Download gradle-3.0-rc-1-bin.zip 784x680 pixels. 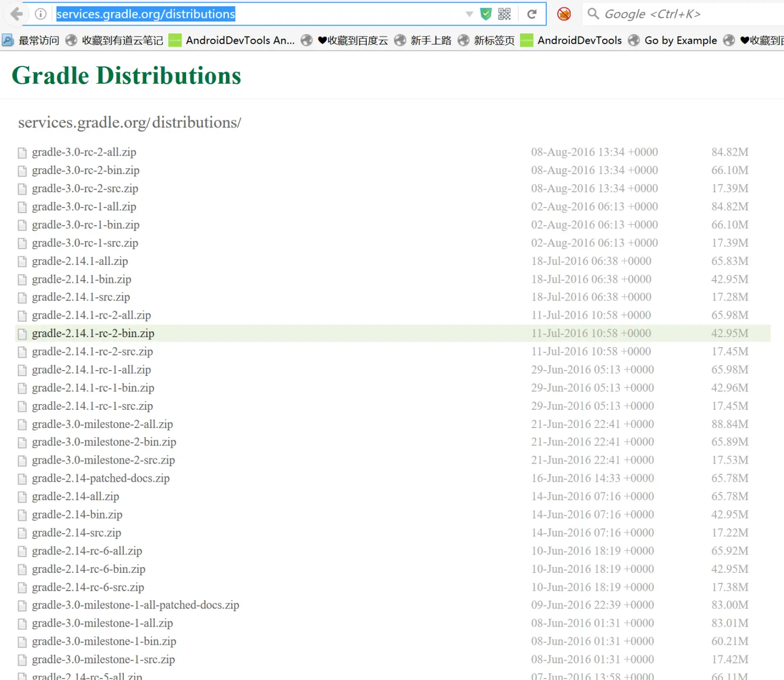tap(86, 225)
